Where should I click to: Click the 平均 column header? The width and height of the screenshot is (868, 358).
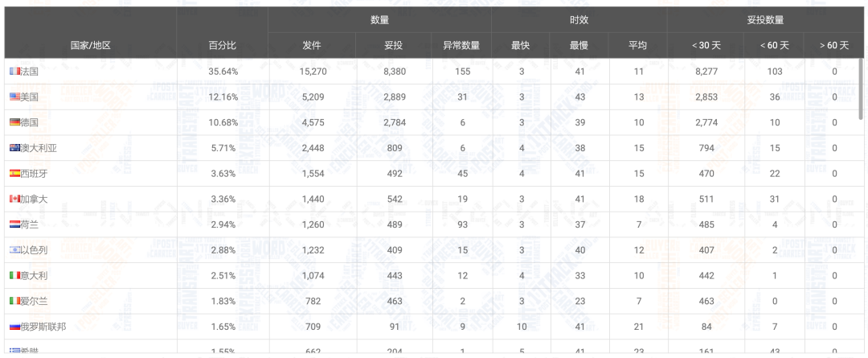click(x=637, y=45)
